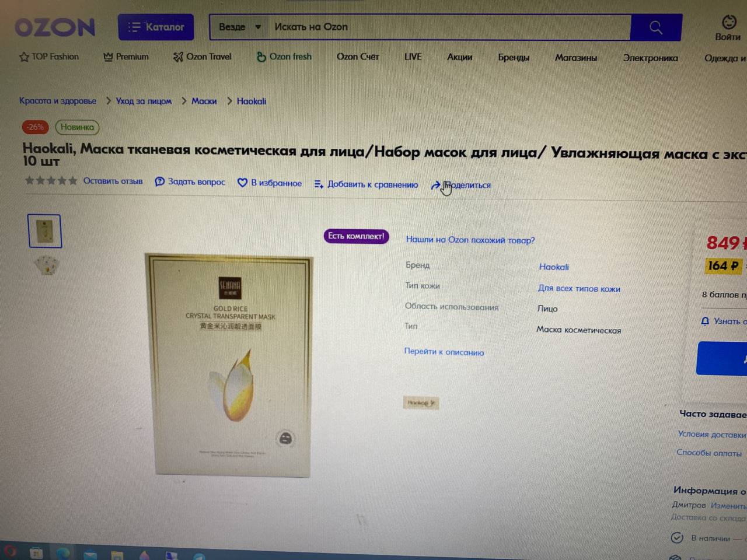Open the Haokali brand link
Image resolution: width=747 pixels, height=560 pixels.
[x=554, y=267]
